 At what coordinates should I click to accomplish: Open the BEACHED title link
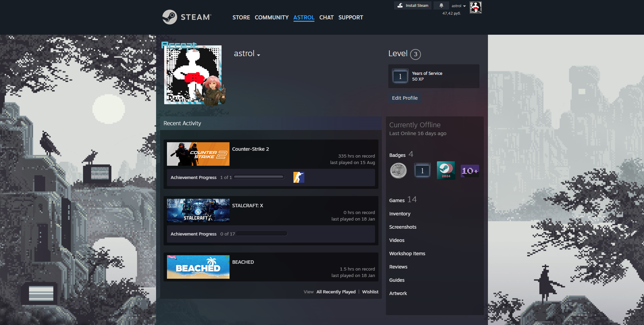pyautogui.click(x=243, y=262)
